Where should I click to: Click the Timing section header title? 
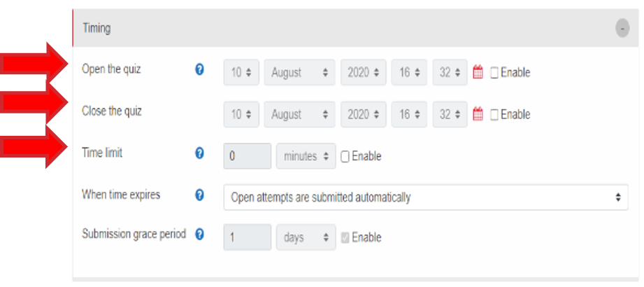pyautogui.click(x=96, y=29)
